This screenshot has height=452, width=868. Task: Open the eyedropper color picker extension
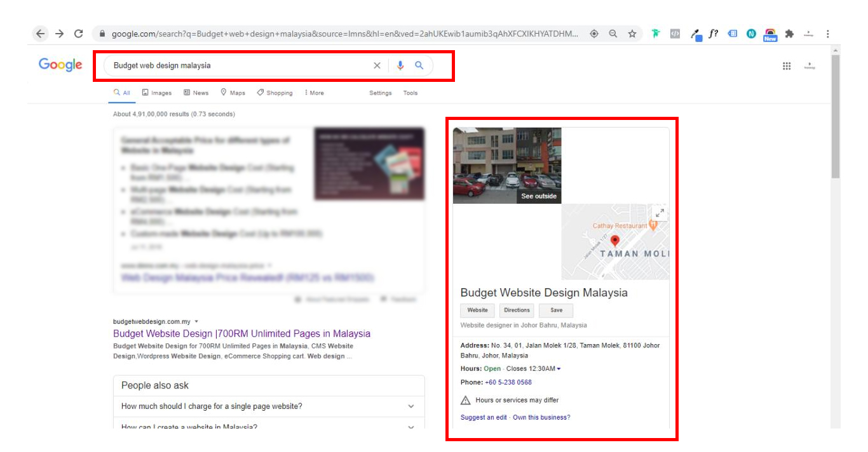[696, 35]
